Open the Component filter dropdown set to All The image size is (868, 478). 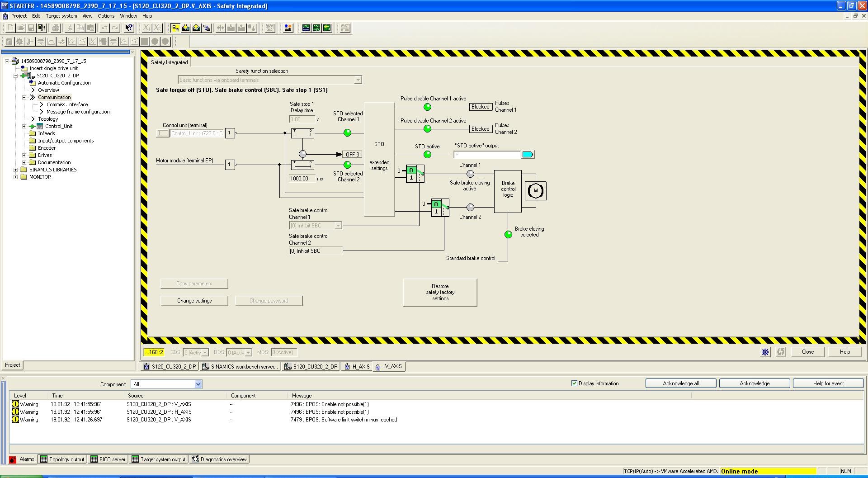click(198, 384)
